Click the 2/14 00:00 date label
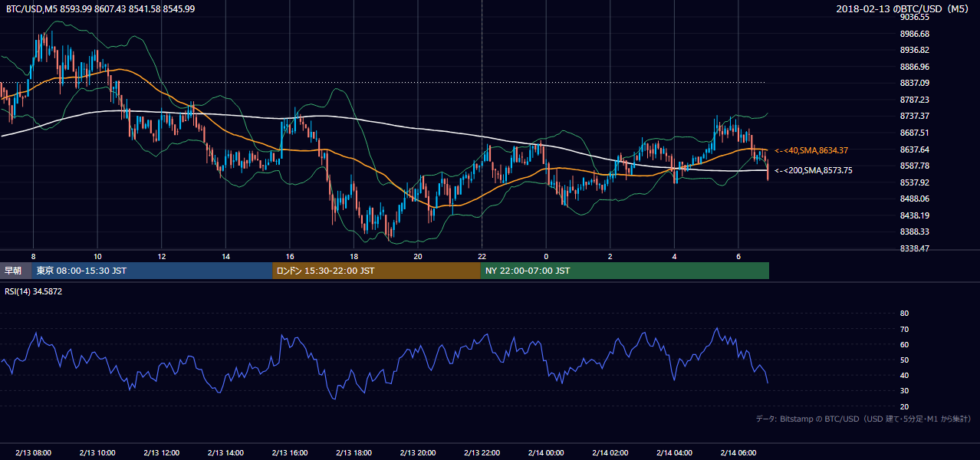Viewport: 980px width, 460px height. point(546,453)
